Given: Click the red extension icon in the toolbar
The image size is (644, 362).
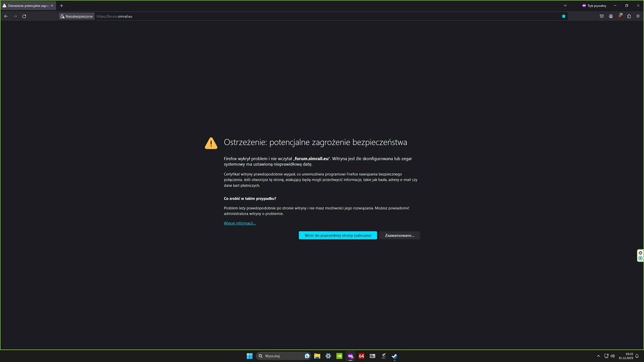Looking at the screenshot, I should pyautogui.click(x=620, y=16).
